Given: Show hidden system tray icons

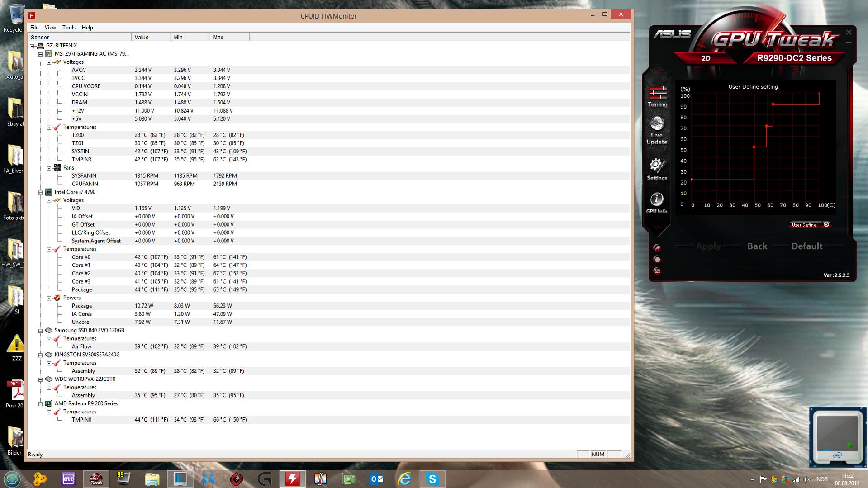Looking at the screenshot, I should click(752, 479).
